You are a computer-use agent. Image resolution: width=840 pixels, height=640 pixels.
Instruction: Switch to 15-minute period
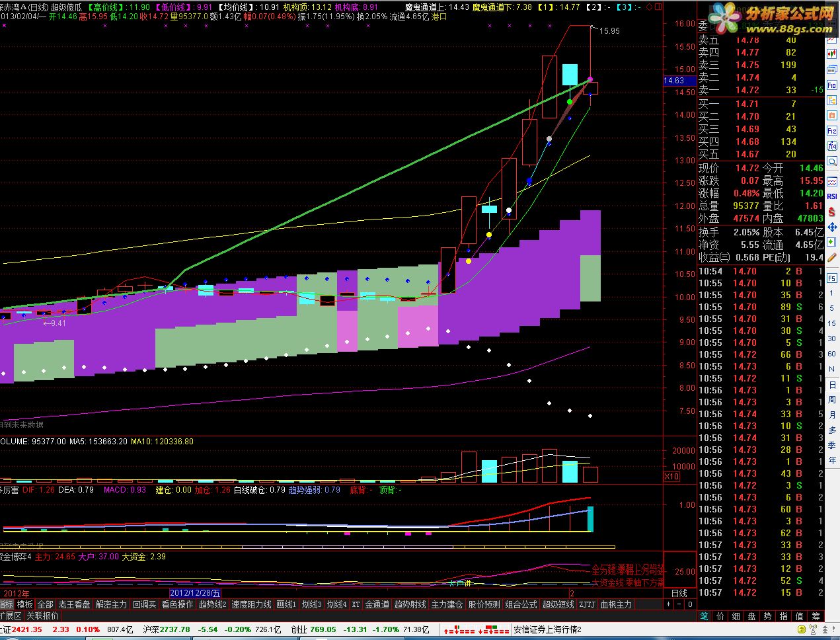point(832,323)
